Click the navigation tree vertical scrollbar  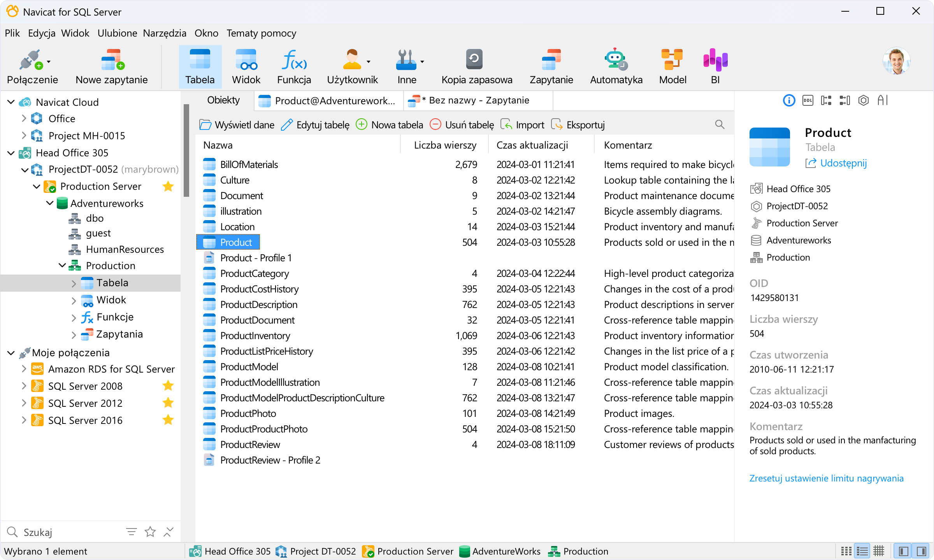click(x=186, y=151)
